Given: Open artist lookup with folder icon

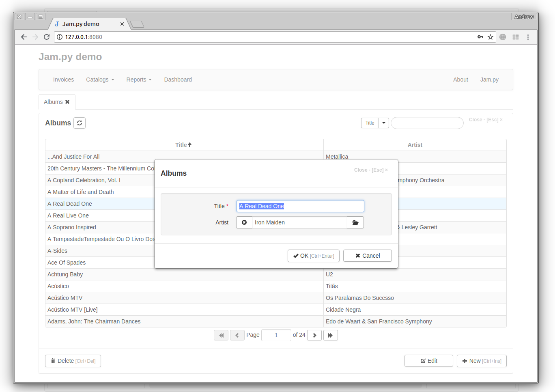Looking at the screenshot, I should tap(355, 222).
